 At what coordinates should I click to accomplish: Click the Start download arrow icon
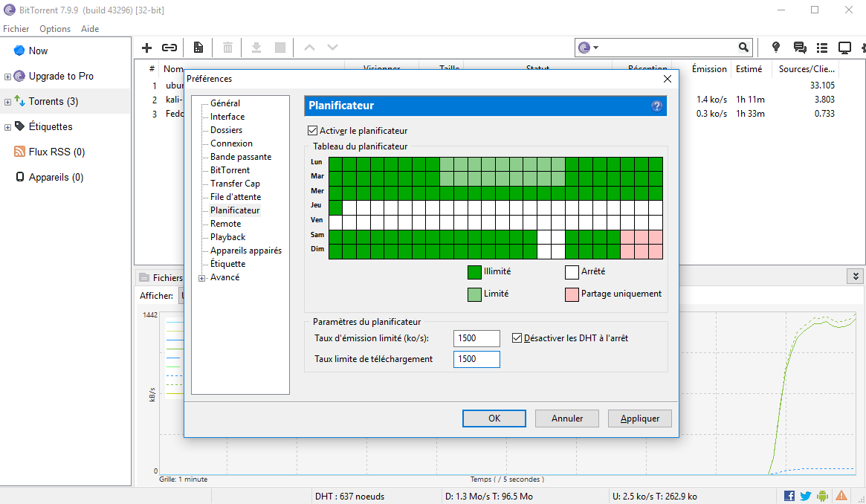pyautogui.click(x=256, y=48)
